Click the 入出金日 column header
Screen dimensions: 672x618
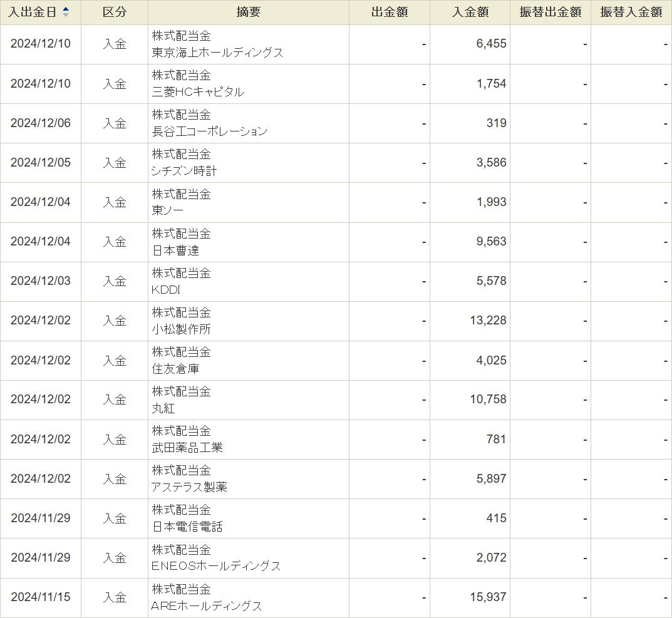(x=40, y=12)
